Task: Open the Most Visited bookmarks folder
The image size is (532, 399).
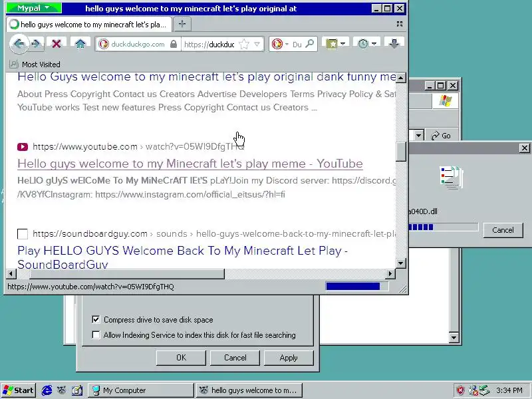Action: (x=35, y=64)
